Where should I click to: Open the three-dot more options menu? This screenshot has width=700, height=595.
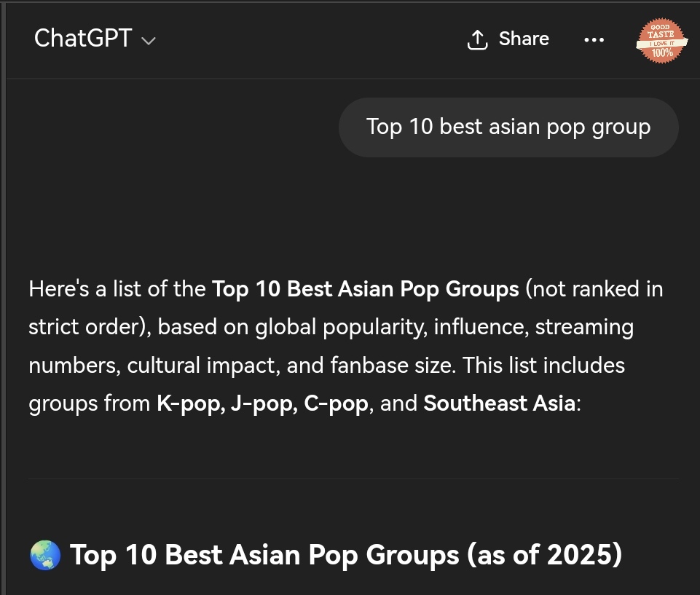point(594,40)
